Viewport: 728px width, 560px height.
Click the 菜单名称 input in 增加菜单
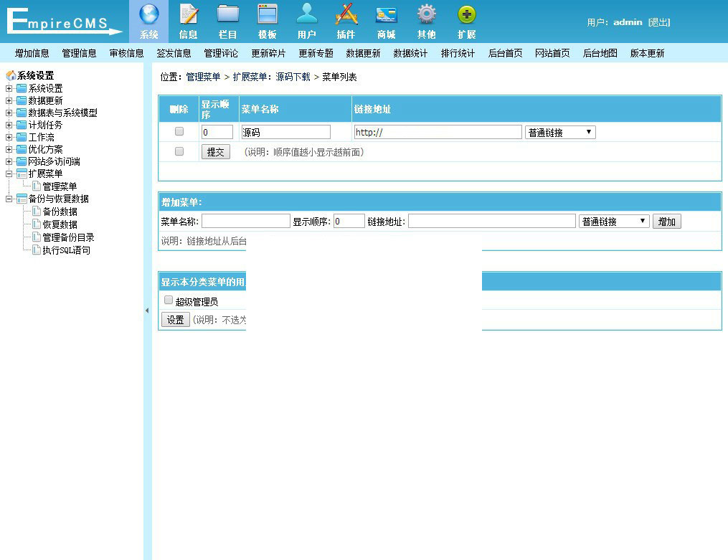pyautogui.click(x=246, y=222)
